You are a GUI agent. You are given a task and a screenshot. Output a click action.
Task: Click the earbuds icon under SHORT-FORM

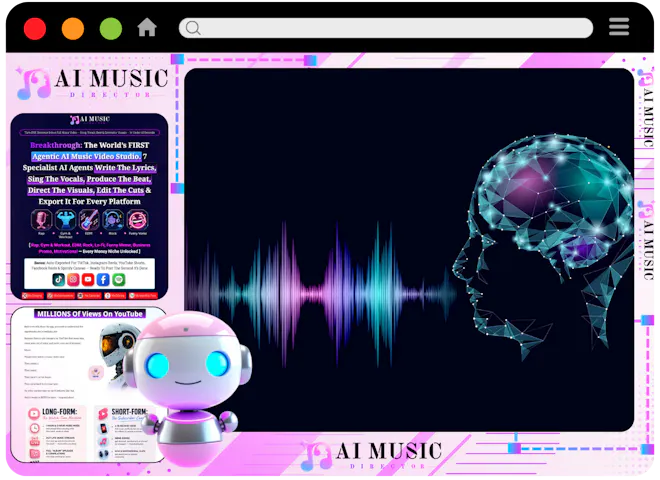[103, 454]
